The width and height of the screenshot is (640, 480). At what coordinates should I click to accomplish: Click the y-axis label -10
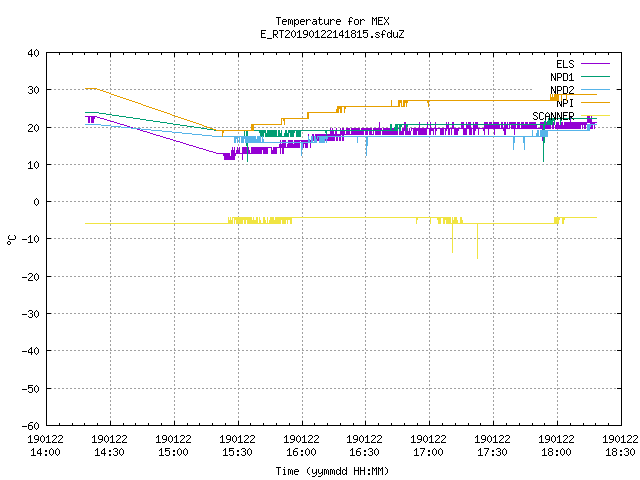point(31,239)
